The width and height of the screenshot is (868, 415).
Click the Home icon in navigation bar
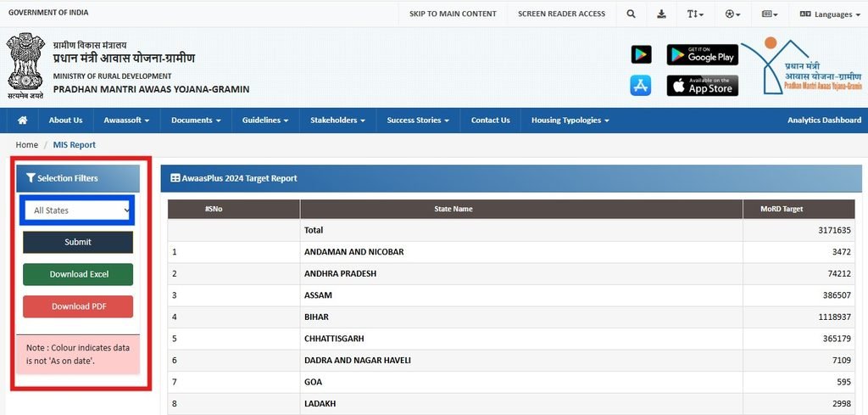(x=23, y=121)
